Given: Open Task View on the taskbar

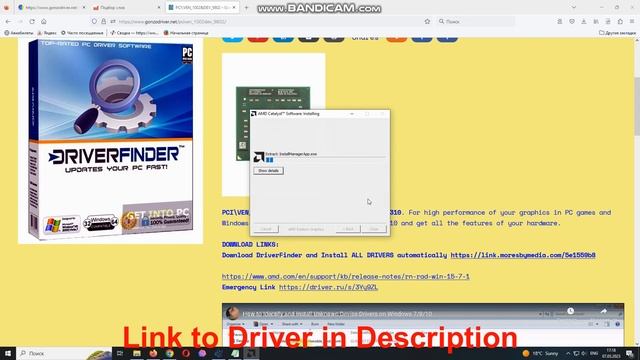Looking at the screenshot, I should pyautogui.click(x=120, y=353).
